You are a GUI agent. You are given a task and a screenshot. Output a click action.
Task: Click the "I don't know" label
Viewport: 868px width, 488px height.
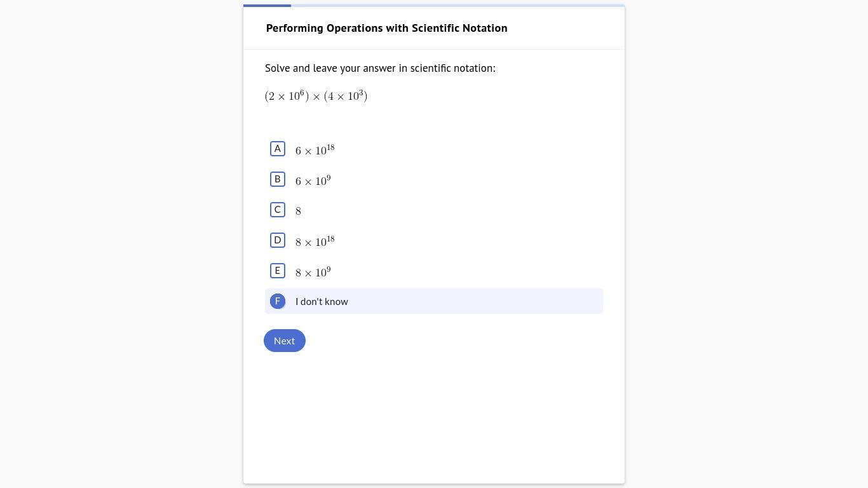[322, 301]
